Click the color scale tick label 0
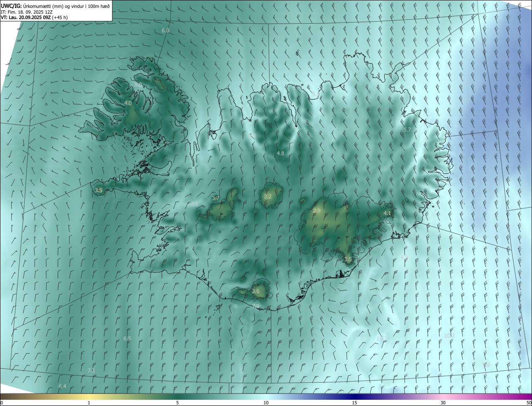 pyautogui.click(x=2, y=403)
